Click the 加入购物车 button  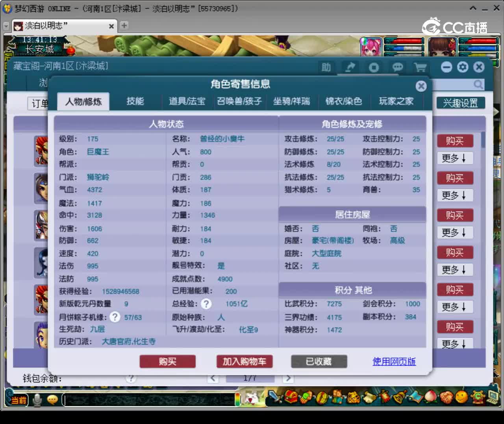tap(245, 361)
